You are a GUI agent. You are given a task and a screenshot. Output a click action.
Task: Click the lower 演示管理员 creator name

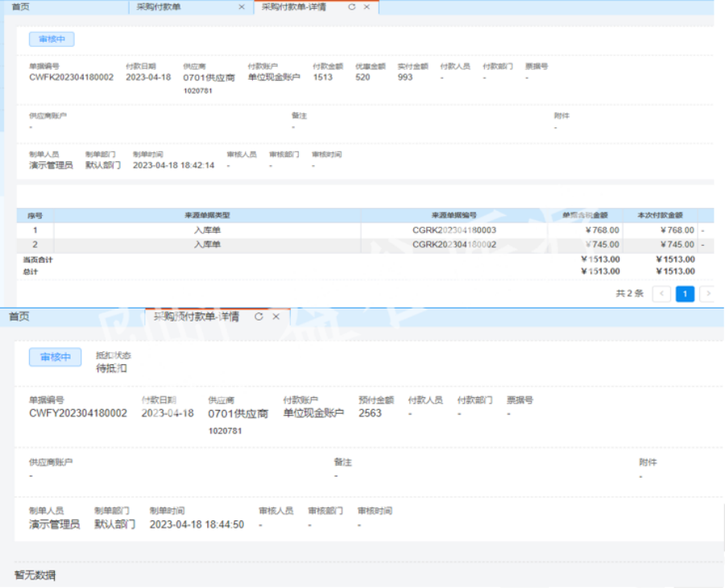[x=55, y=524]
